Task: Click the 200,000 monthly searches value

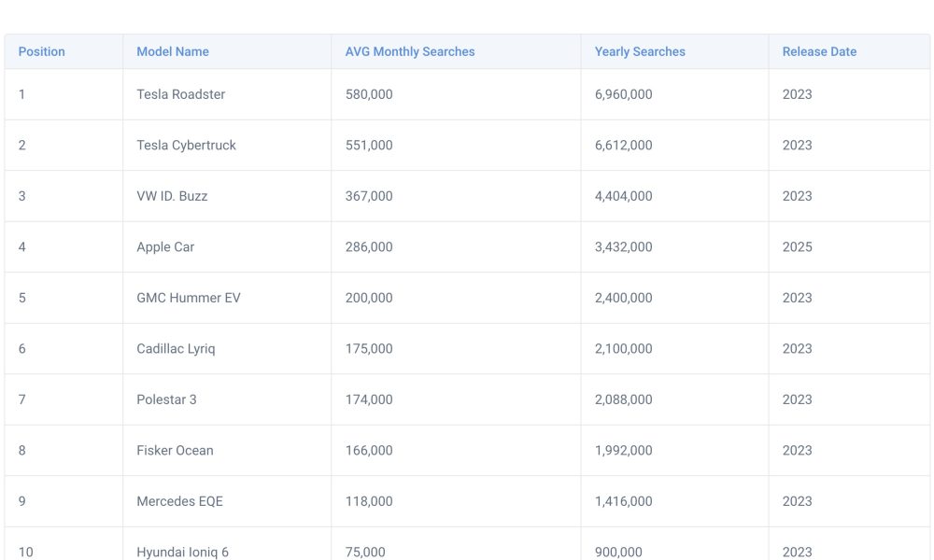Action: [369, 298]
